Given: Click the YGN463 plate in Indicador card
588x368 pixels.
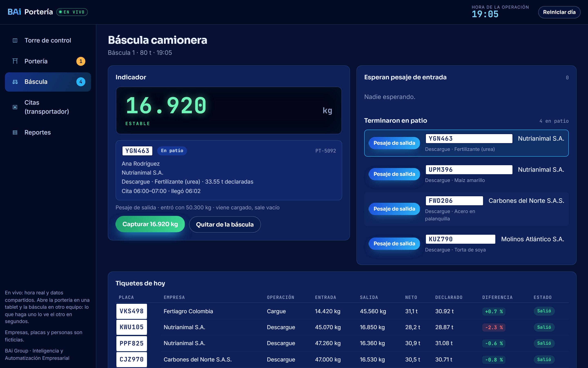Looking at the screenshot, I should point(137,151).
